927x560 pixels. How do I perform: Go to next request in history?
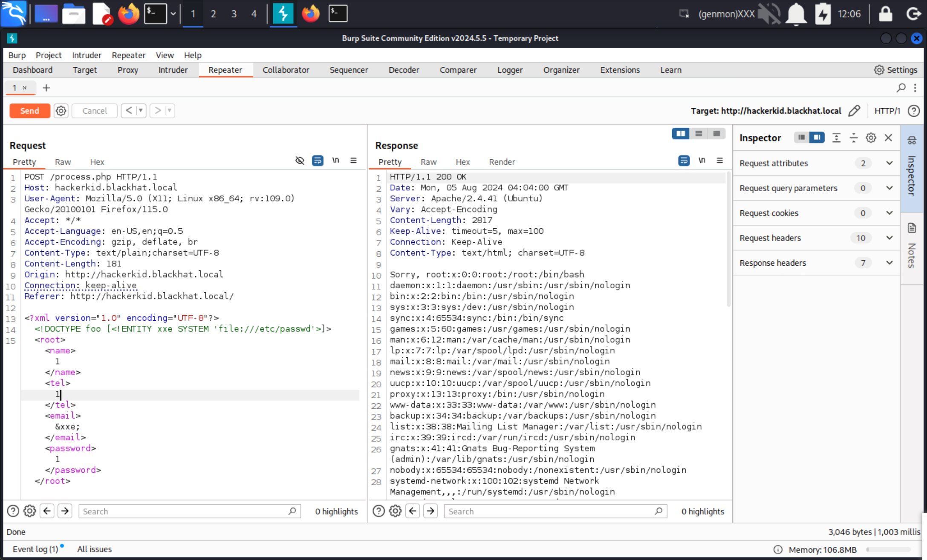158,111
